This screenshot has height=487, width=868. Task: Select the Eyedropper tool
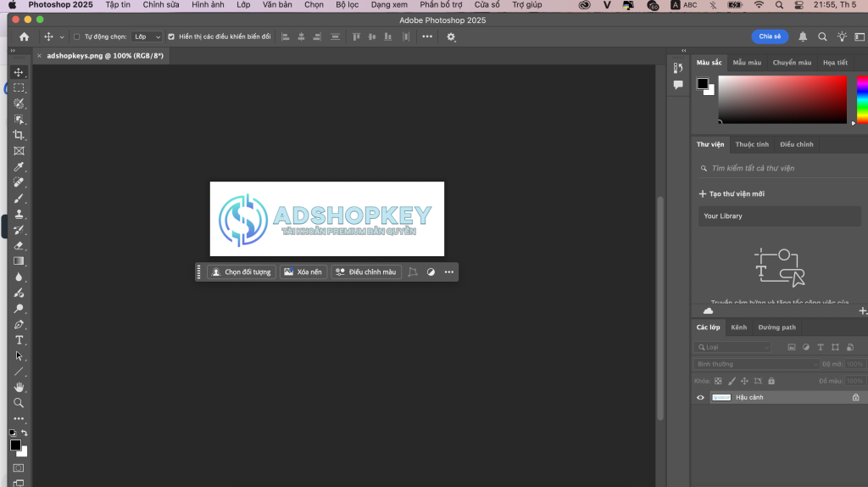[x=19, y=166]
